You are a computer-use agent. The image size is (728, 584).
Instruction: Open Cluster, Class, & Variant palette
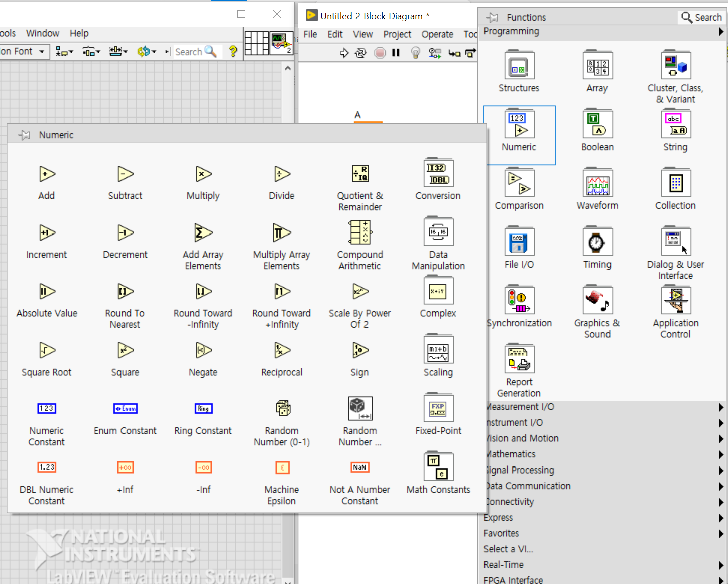click(676, 65)
